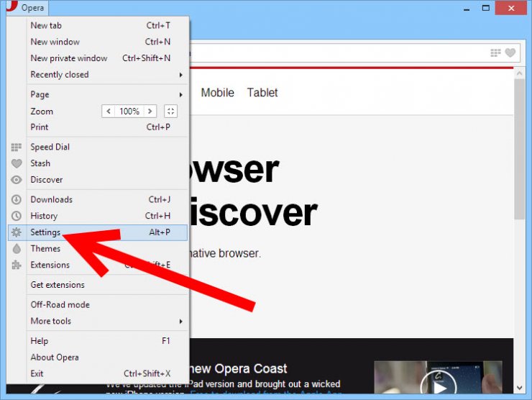Expand the Recently closed submenu
This screenshot has width=532, height=400.
click(108, 74)
